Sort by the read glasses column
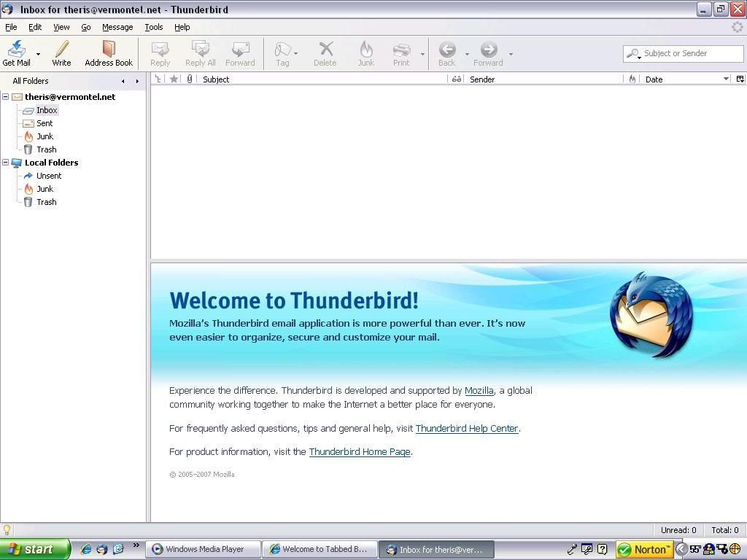Viewport: 747px width, 560px height. pos(457,79)
